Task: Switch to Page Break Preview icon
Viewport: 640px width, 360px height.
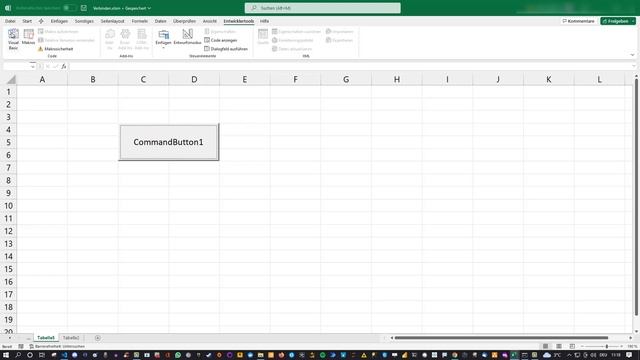Action: pyautogui.click(x=572, y=347)
